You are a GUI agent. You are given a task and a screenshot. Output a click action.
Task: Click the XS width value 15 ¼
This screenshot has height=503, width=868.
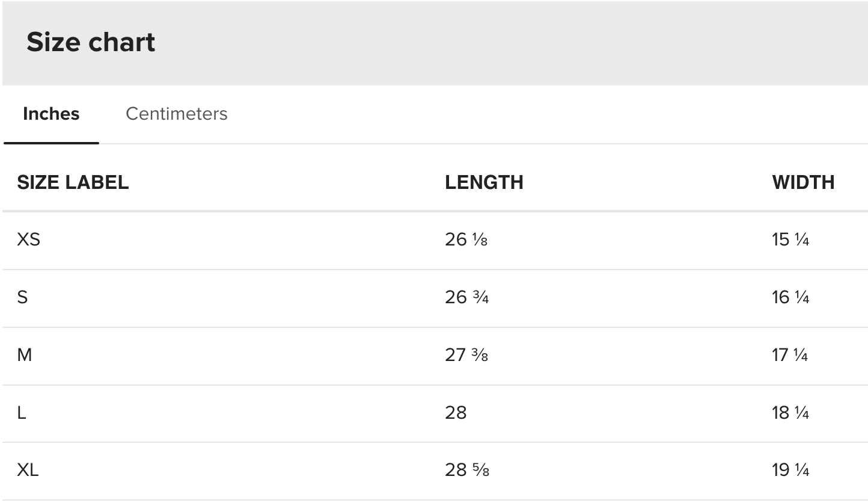pyautogui.click(x=790, y=239)
